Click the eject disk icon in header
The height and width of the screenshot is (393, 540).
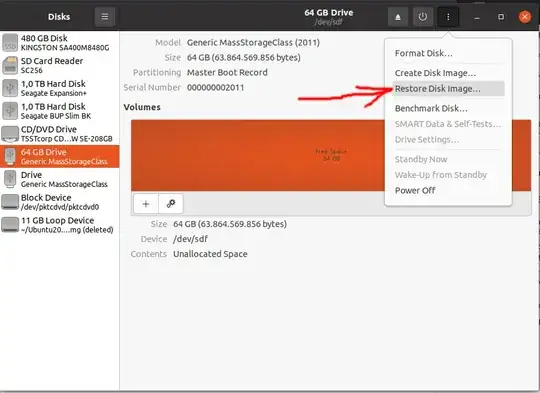[x=398, y=17]
